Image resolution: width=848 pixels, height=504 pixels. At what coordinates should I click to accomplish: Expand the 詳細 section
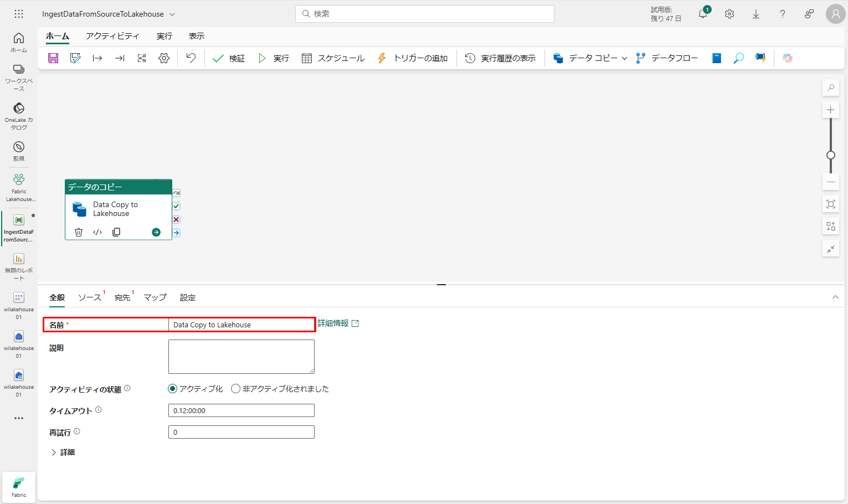[63, 452]
